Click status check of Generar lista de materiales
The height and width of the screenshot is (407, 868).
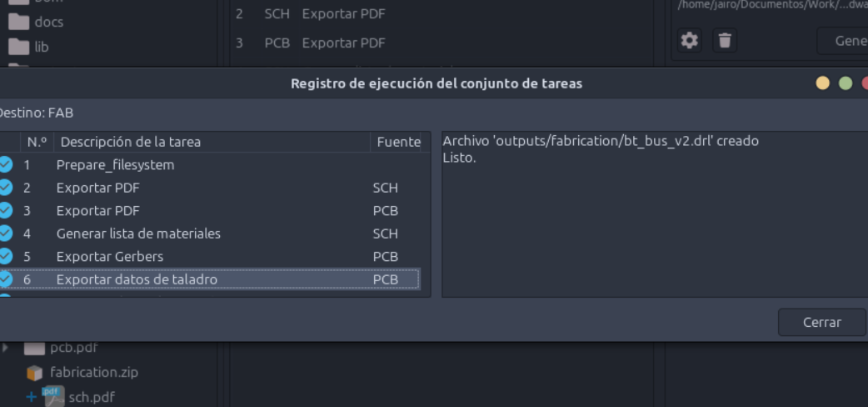pyautogui.click(x=5, y=234)
